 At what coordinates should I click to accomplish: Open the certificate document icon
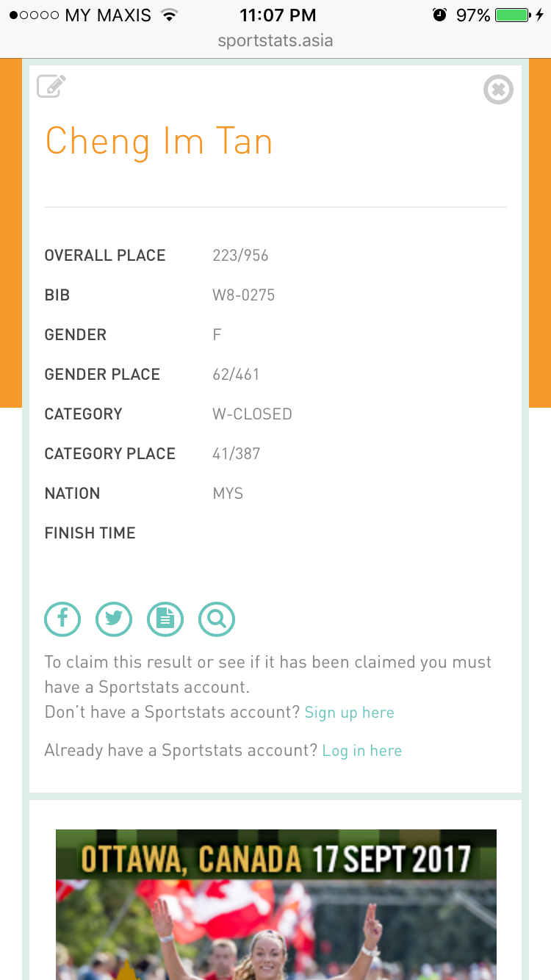[x=165, y=619]
